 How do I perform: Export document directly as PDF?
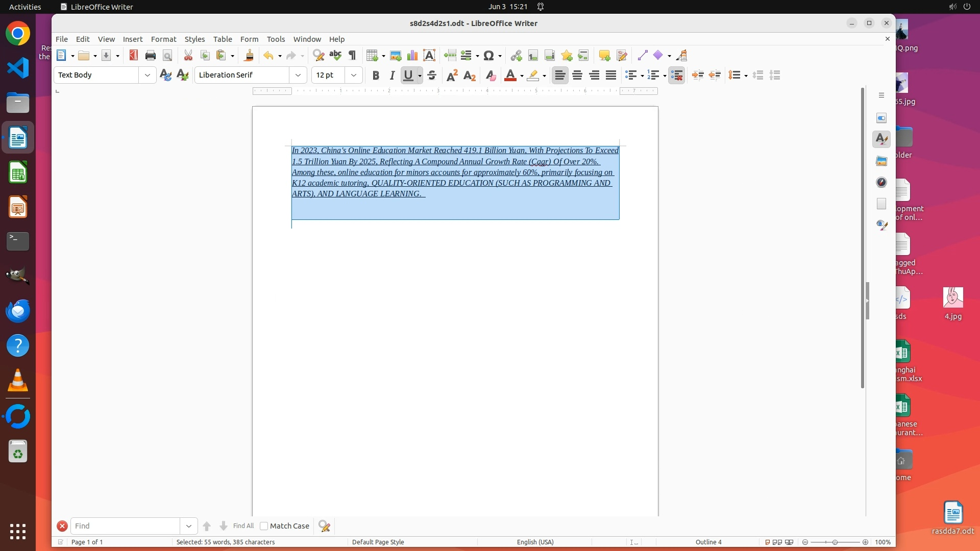(133, 55)
